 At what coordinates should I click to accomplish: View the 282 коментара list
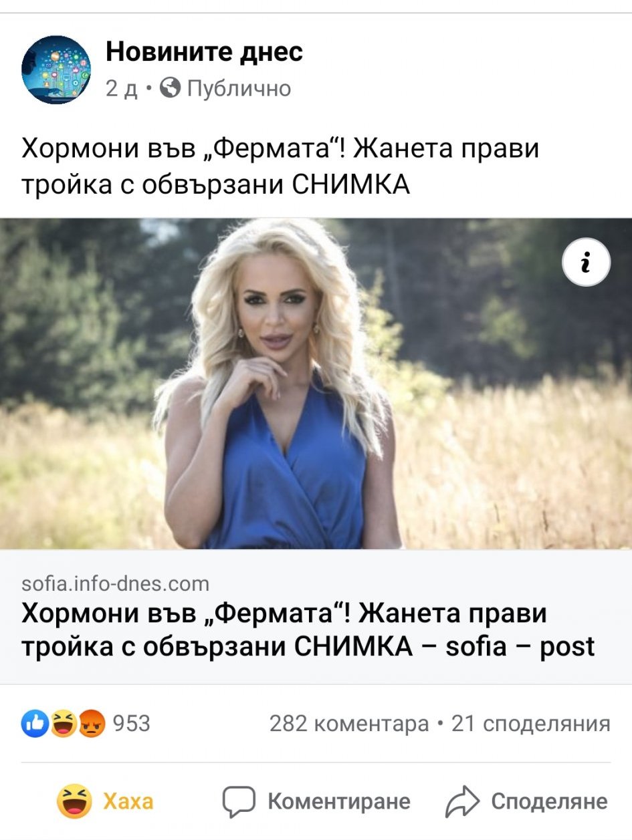349,724
